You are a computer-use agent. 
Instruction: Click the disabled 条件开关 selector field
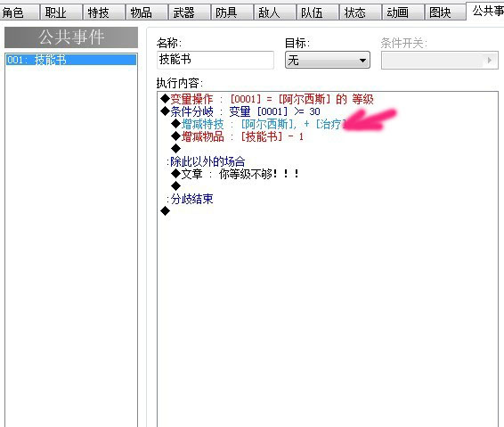pyautogui.click(x=439, y=61)
